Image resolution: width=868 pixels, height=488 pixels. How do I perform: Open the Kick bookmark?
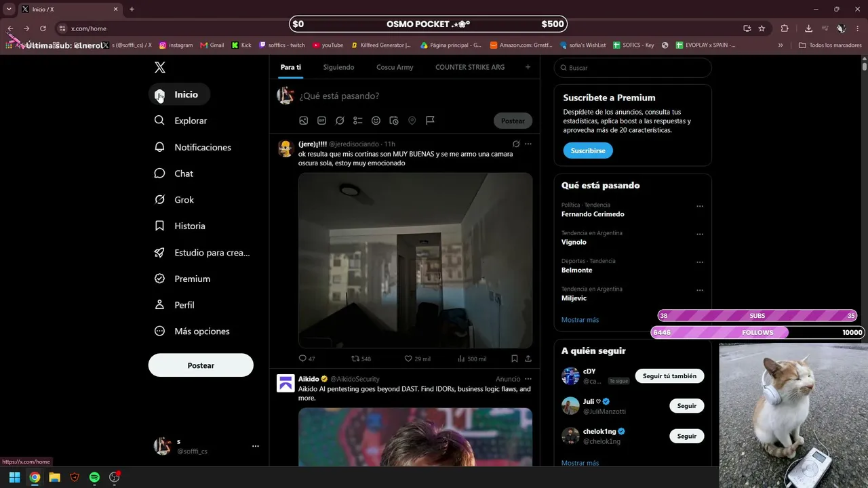click(241, 45)
